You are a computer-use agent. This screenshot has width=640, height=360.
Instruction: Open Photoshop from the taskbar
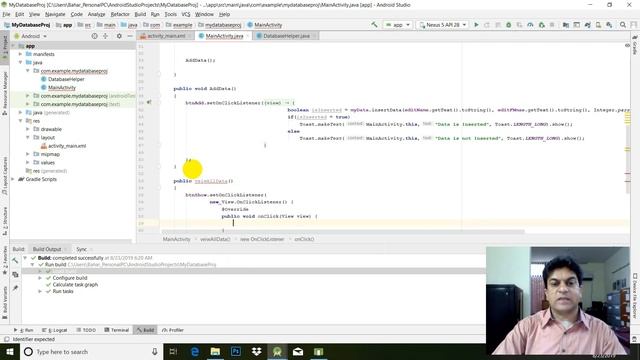tap(236, 351)
